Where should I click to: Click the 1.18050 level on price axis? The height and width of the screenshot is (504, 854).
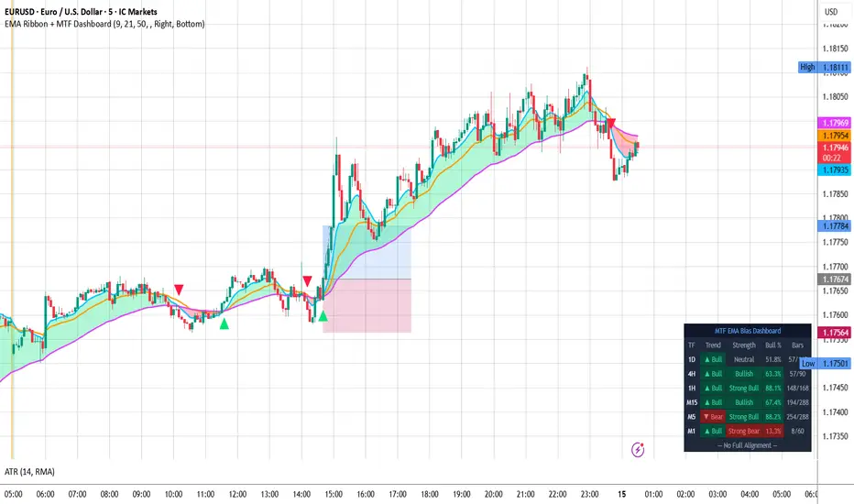tap(835, 97)
